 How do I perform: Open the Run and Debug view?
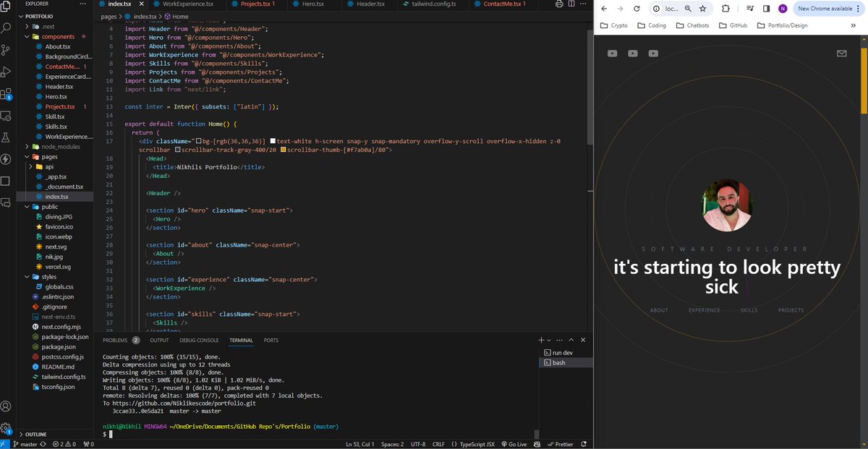pos(7,72)
